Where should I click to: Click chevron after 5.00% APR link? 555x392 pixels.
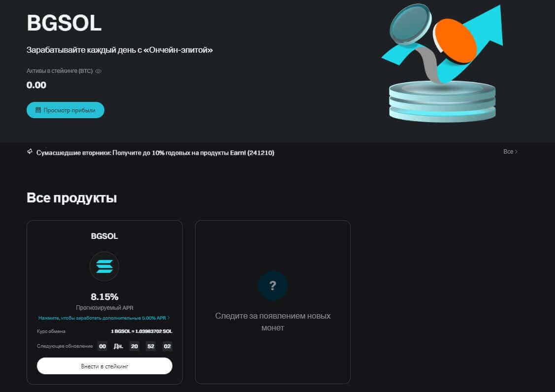click(169, 318)
